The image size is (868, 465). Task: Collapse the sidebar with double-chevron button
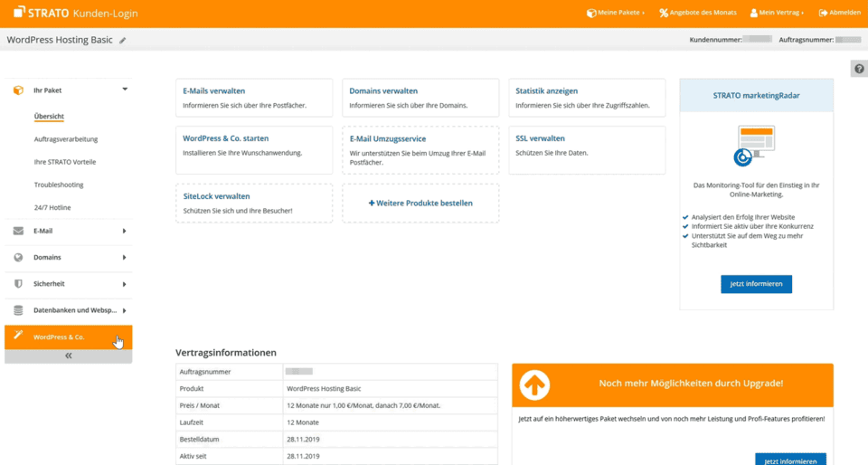68,356
